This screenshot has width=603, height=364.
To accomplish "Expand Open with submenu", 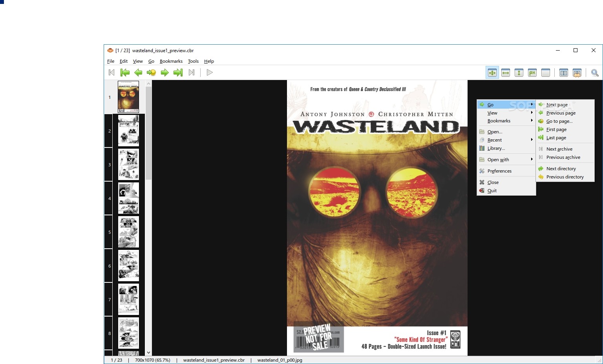I will pos(506,160).
